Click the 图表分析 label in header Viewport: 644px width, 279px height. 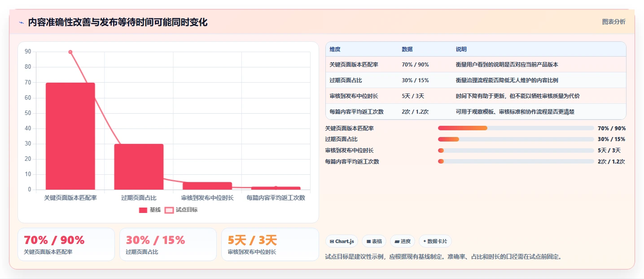coord(613,22)
